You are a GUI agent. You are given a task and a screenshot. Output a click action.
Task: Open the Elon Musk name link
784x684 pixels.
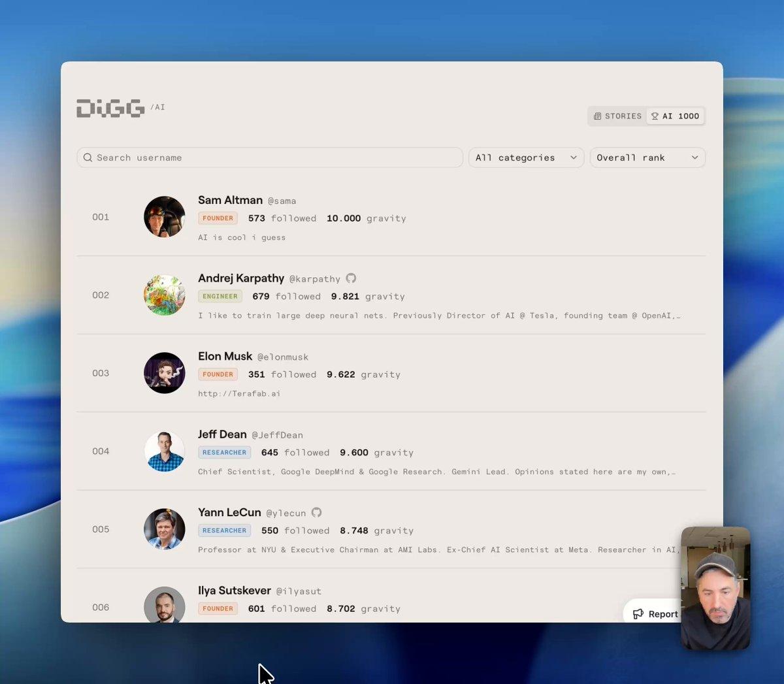tap(225, 356)
